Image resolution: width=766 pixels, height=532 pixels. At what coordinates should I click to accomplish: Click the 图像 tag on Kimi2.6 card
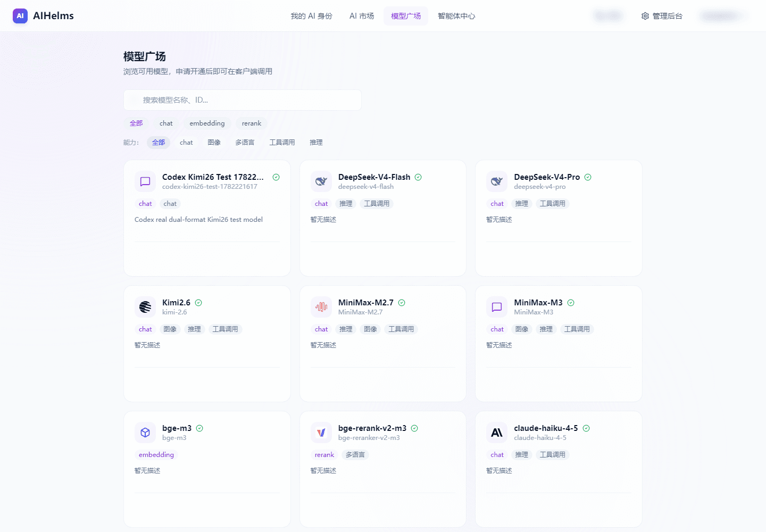[170, 329]
